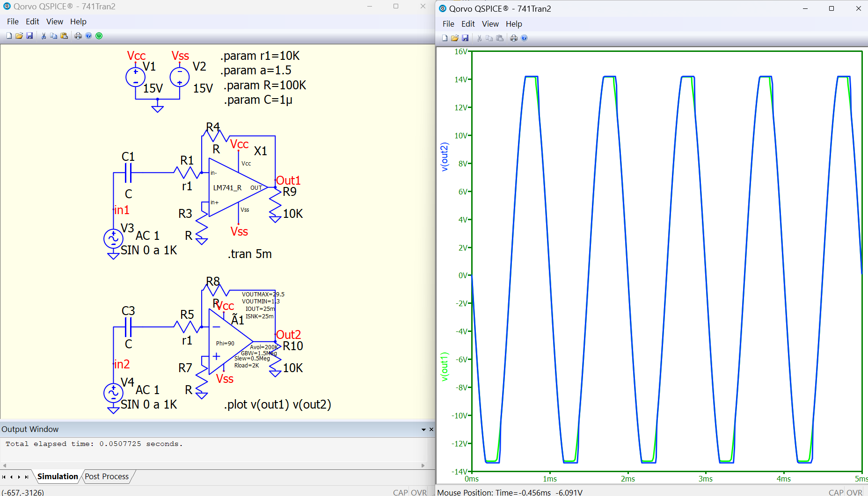Click Help icon in waveform window toolbar
Viewport: 868px width, 496px height.
(524, 38)
